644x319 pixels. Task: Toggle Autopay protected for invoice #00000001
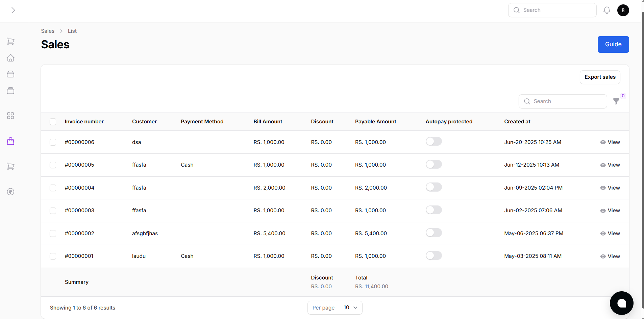[434, 255]
